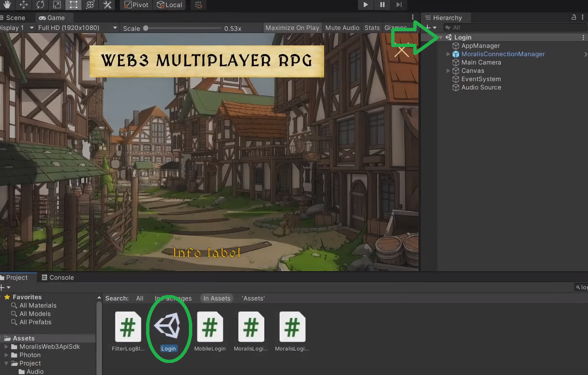
Task: Select the Rotate tool
Action: pyautogui.click(x=40, y=5)
